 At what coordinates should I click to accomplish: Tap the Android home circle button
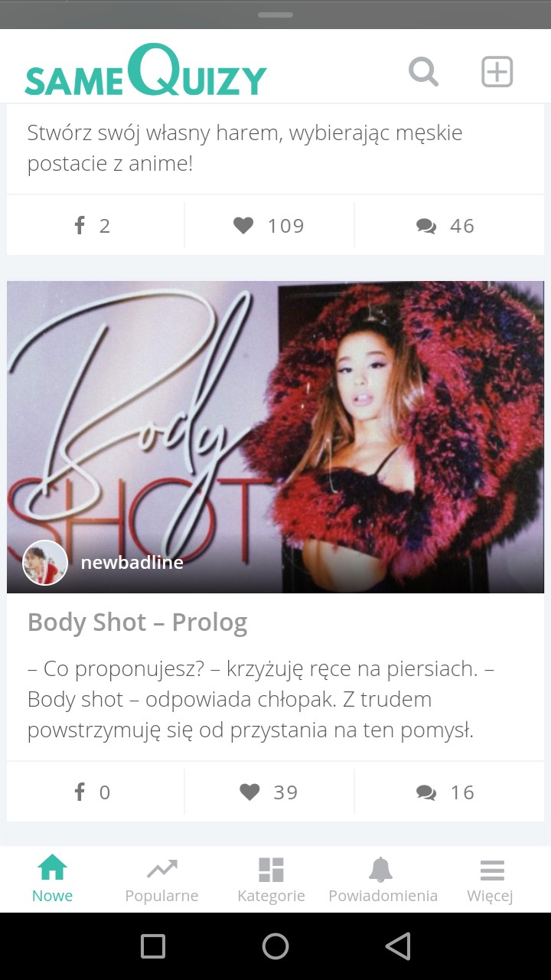click(x=275, y=946)
